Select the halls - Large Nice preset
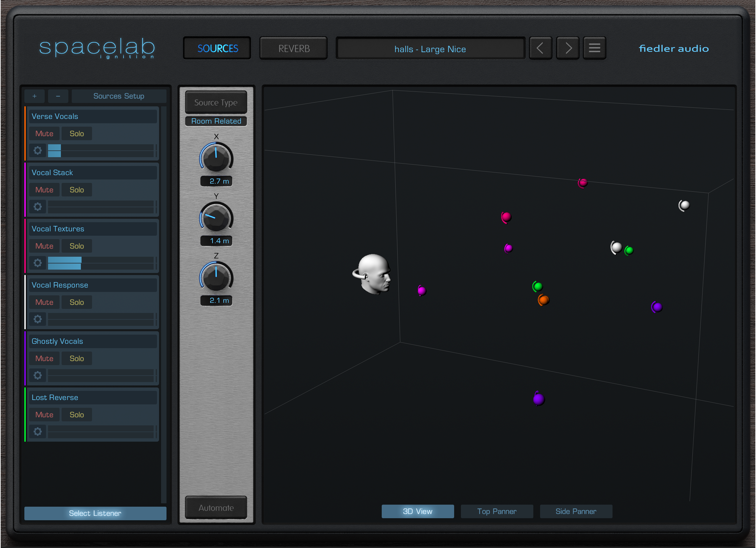The height and width of the screenshot is (548, 756). click(432, 49)
